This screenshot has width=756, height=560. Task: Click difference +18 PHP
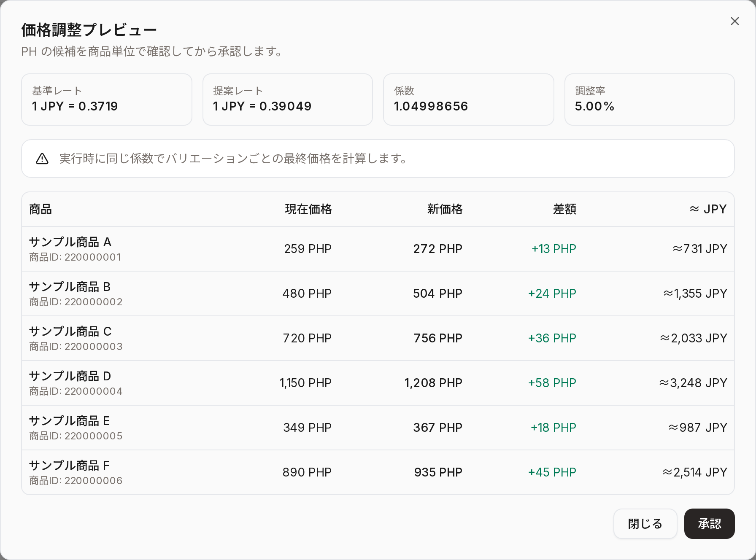coord(553,428)
